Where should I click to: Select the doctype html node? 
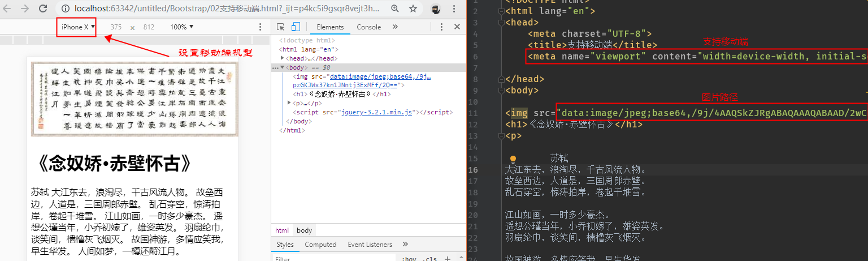click(x=307, y=40)
